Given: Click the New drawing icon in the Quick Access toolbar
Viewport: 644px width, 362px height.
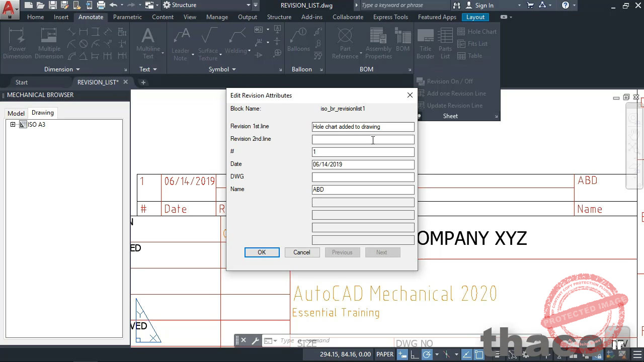Looking at the screenshot, I should tap(29, 5).
